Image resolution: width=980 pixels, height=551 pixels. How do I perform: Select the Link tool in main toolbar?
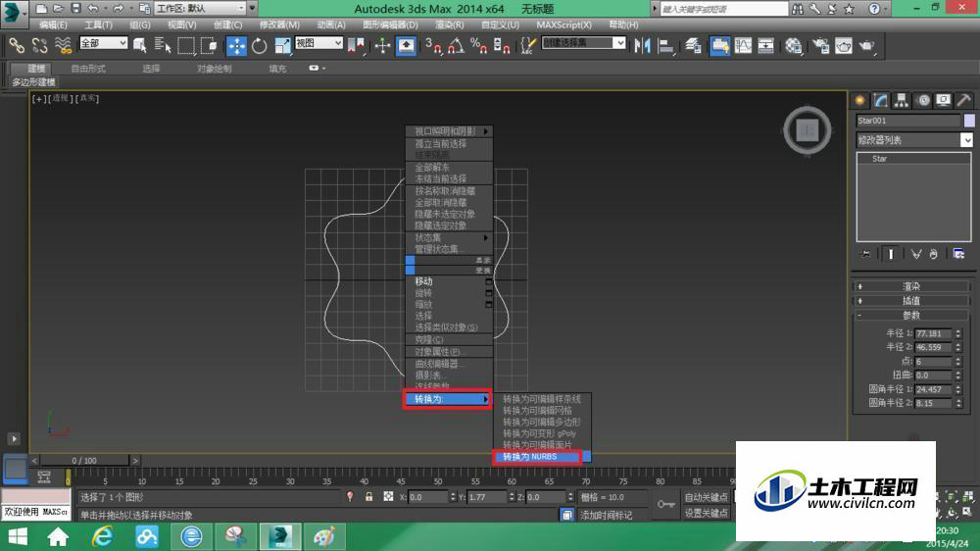[x=17, y=46]
